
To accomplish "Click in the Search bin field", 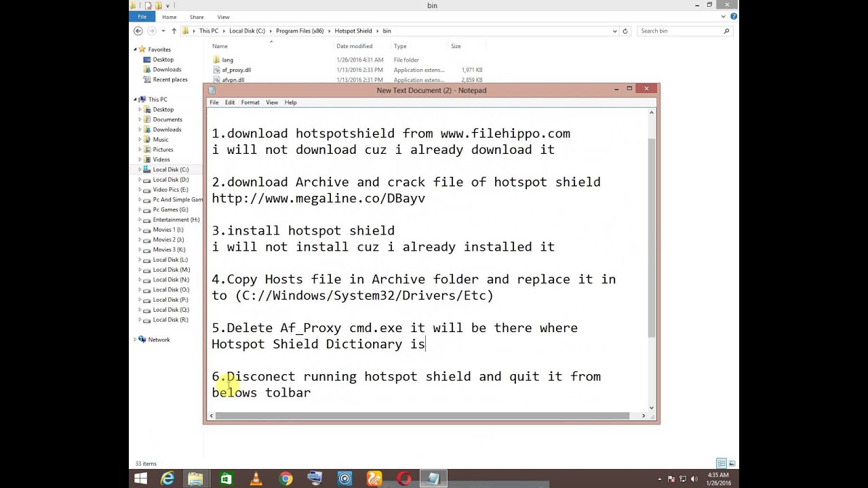I will click(680, 30).
